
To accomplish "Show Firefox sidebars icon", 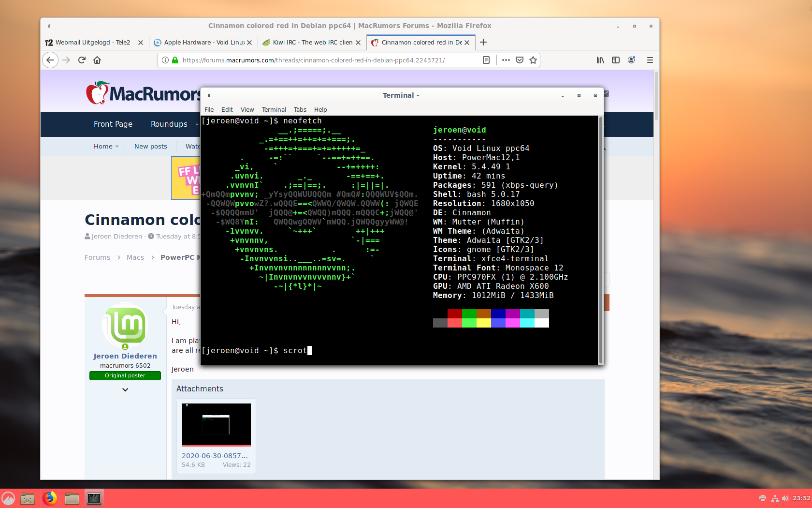I will point(616,60).
